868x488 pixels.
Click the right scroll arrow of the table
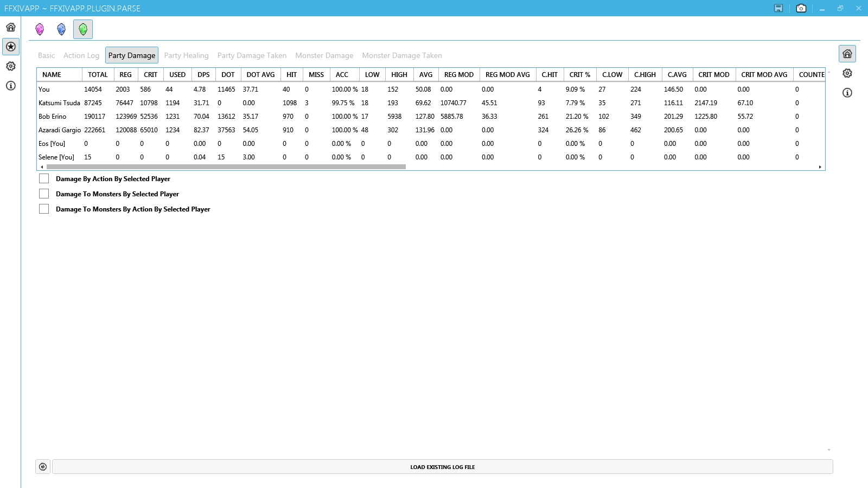tap(820, 167)
